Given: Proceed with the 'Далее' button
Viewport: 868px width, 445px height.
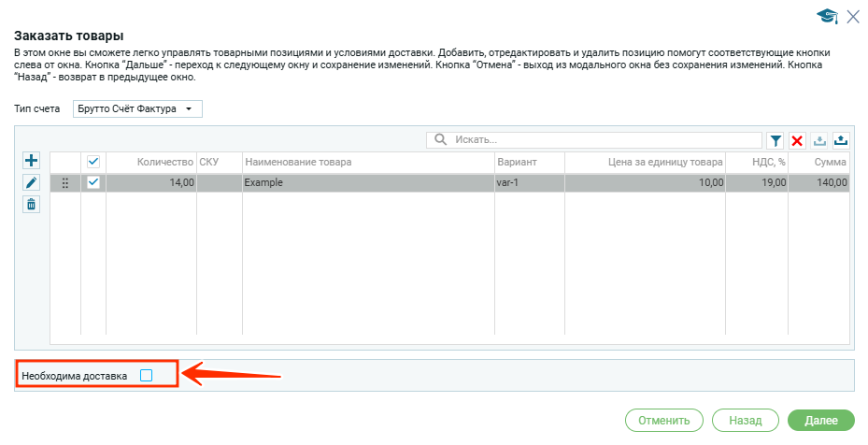Looking at the screenshot, I should pos(821,421).
